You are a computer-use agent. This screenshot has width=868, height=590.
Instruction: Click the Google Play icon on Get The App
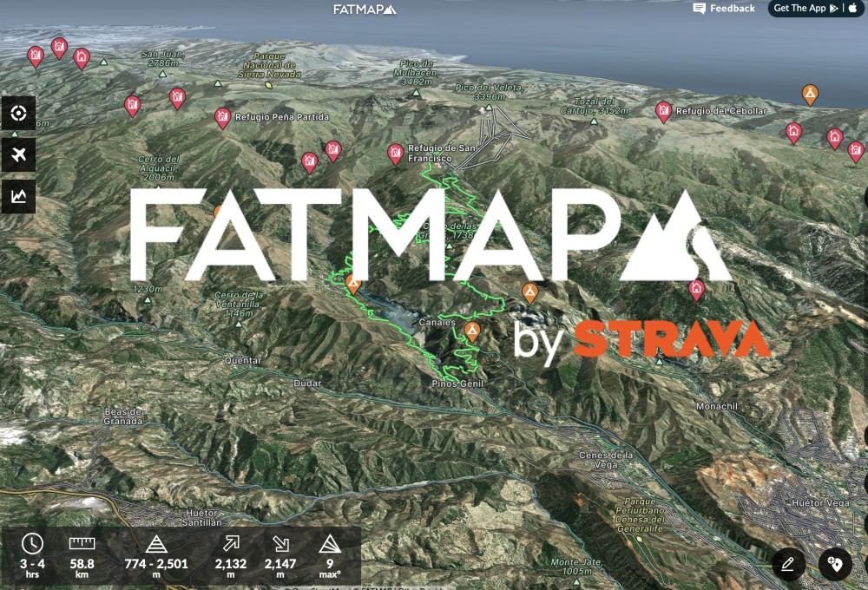click(834, 9)
